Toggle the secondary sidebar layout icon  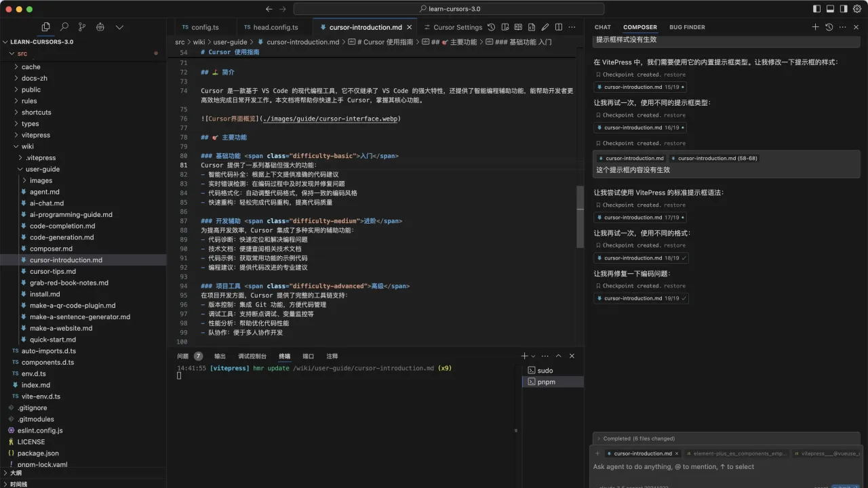(844, 9)
